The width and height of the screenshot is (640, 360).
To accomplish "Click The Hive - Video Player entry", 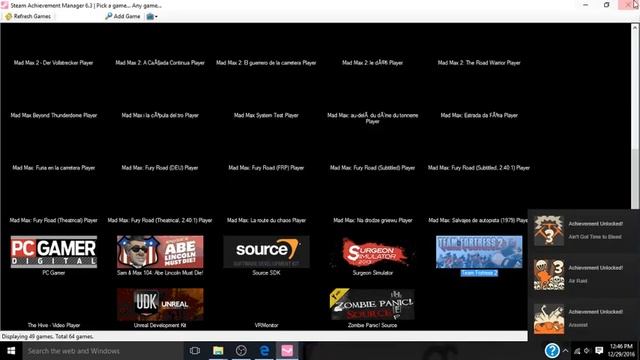I will pos(54,325).
